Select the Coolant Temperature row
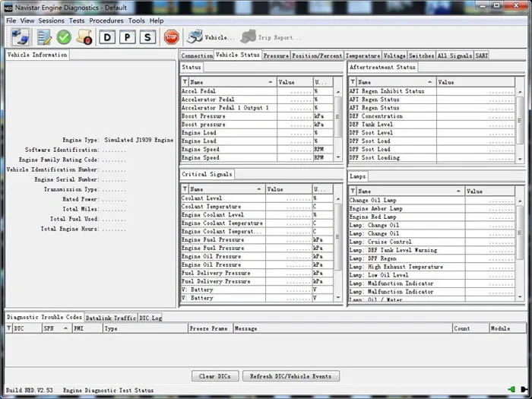 [257, 206]
